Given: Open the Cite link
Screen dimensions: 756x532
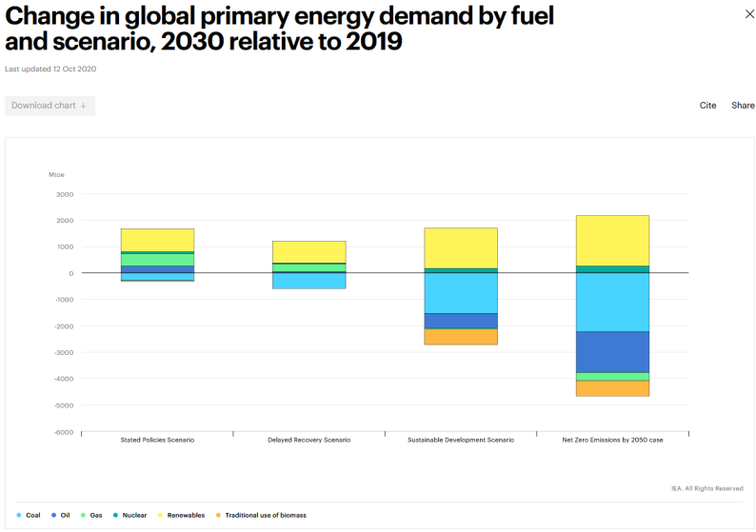Looking at the screenshot, I should 707,106.
